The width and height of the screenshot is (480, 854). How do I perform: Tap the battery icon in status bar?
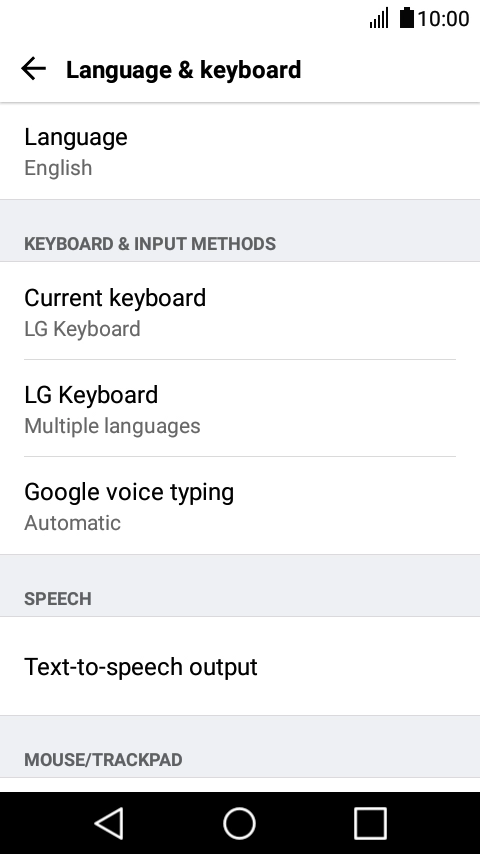[x=406, y=18]
